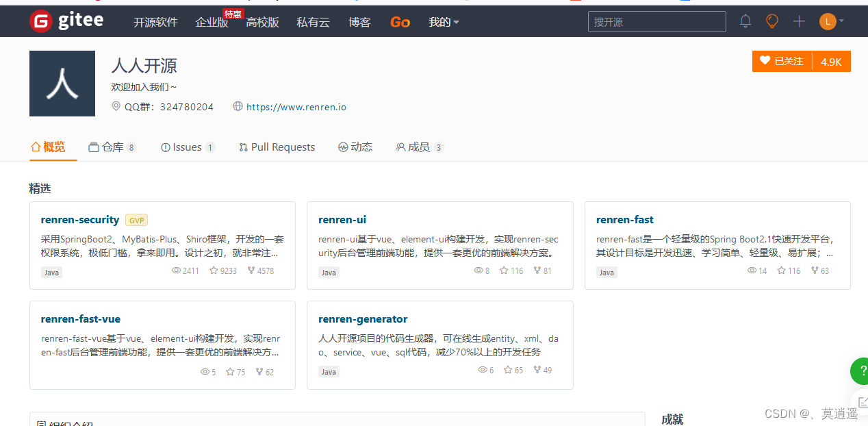Open 企业版 in the navigation bar
868x426 pixels.
coord(212,23)
